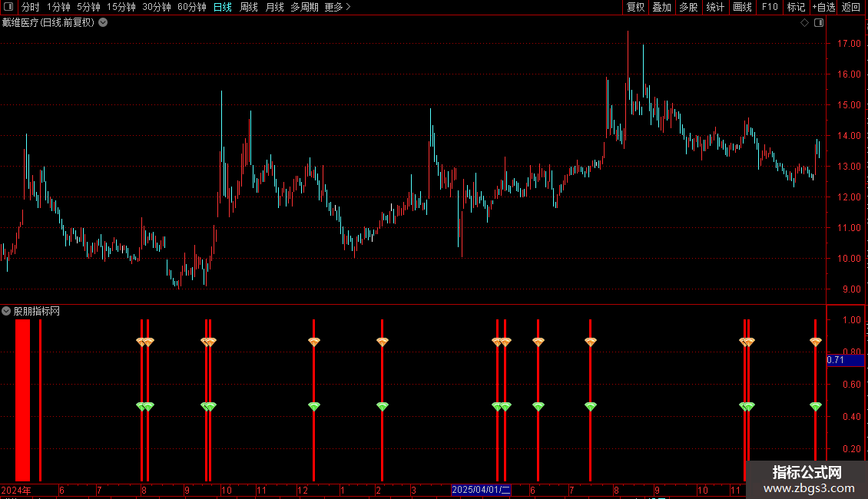Click orange diamond above month 6 of 2025
The height and width of the screenshot is (499, 868).
(538, 342)
